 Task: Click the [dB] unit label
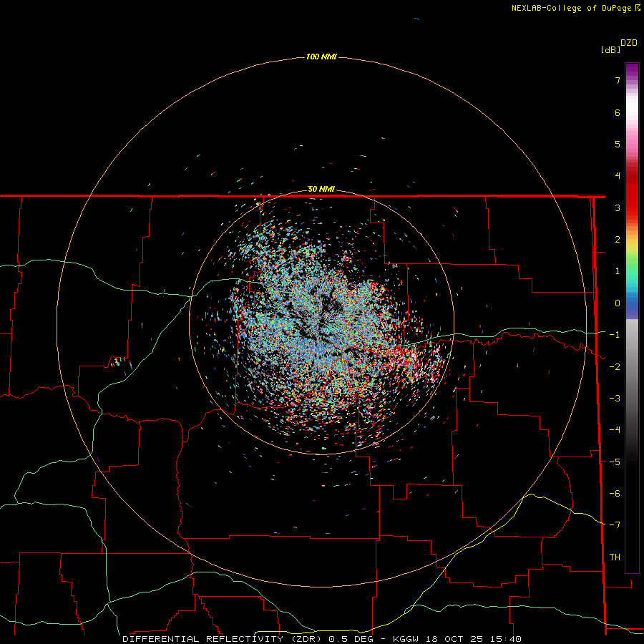[x=610, y=49]
